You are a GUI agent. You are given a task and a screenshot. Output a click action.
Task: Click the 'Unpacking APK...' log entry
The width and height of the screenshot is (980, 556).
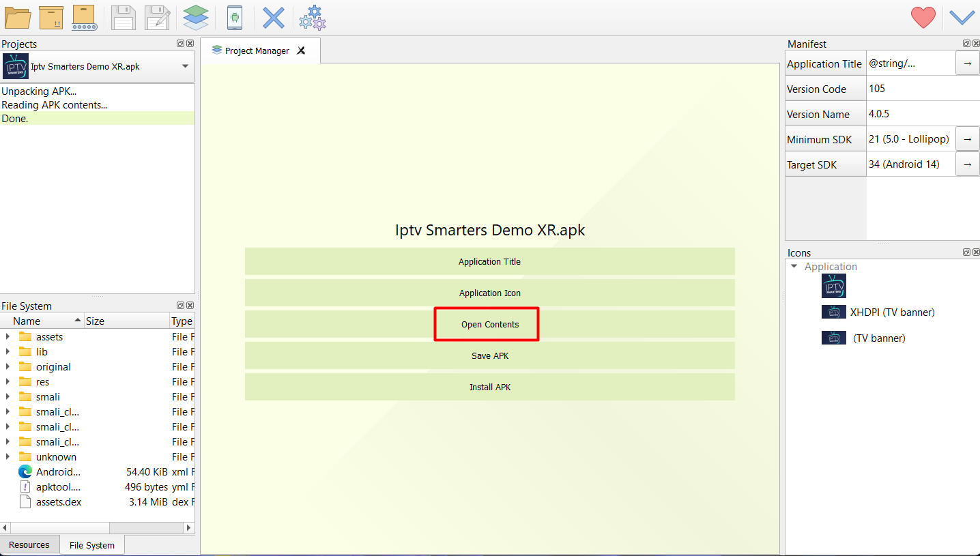[97, 91]
